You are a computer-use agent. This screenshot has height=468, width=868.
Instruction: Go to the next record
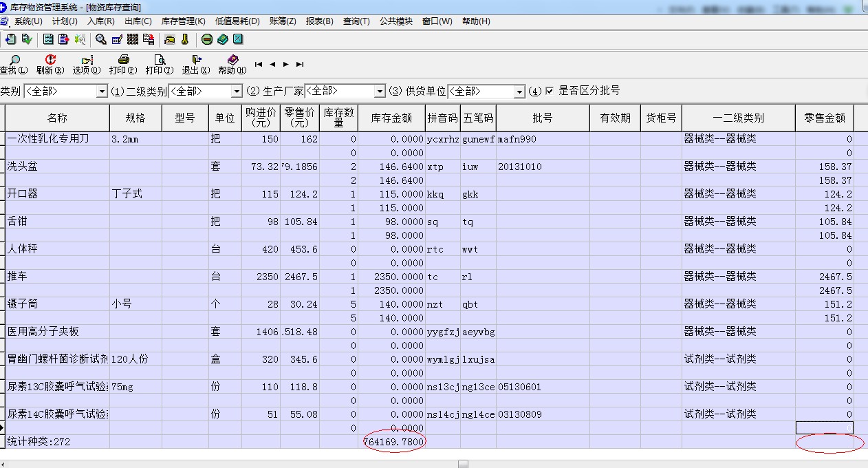pos(286,64)
